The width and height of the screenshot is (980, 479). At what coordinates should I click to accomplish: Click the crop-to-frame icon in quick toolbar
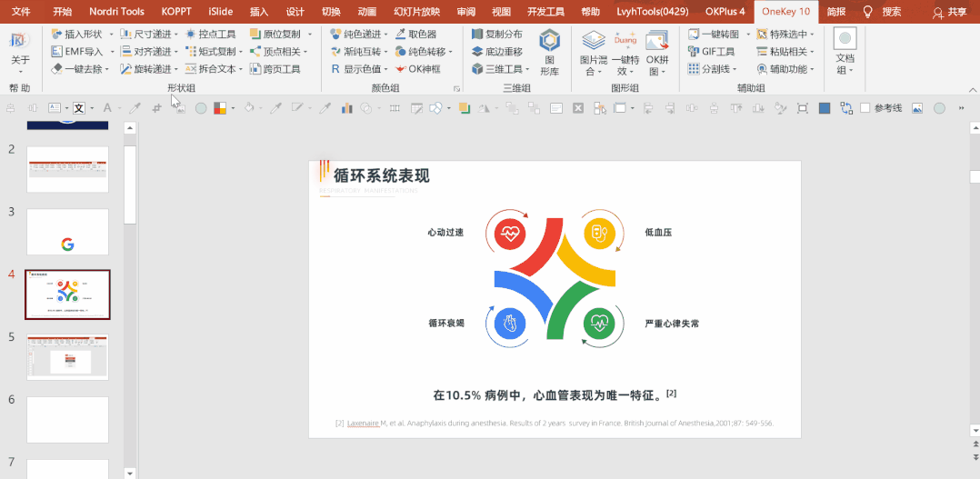803,108
